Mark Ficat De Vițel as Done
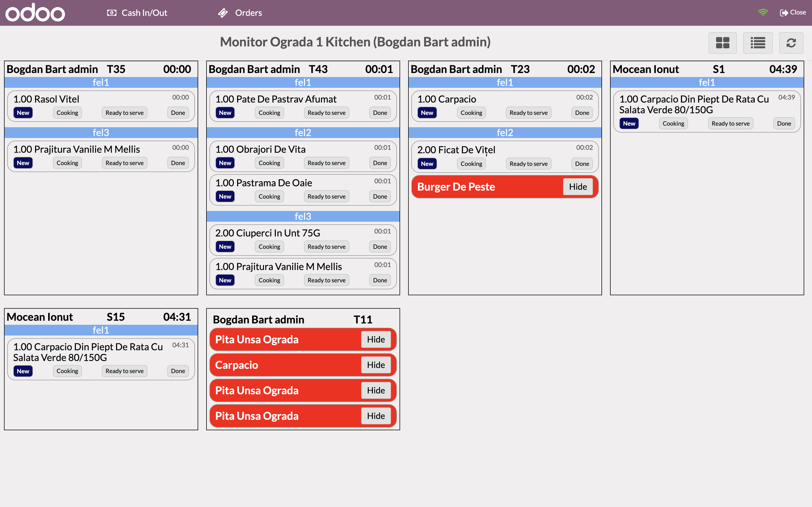 coord(582,163)
